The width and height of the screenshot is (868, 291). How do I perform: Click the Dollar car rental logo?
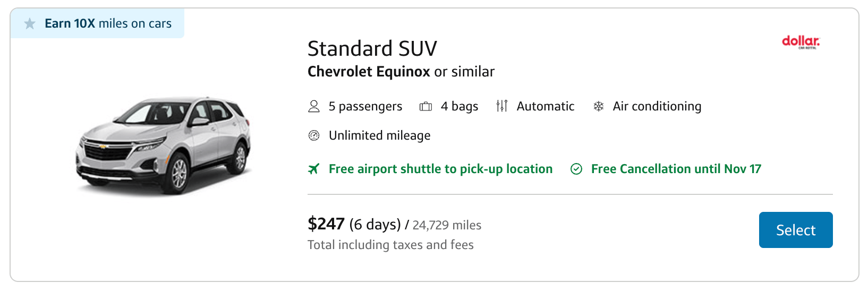click(x=801, y=42)
